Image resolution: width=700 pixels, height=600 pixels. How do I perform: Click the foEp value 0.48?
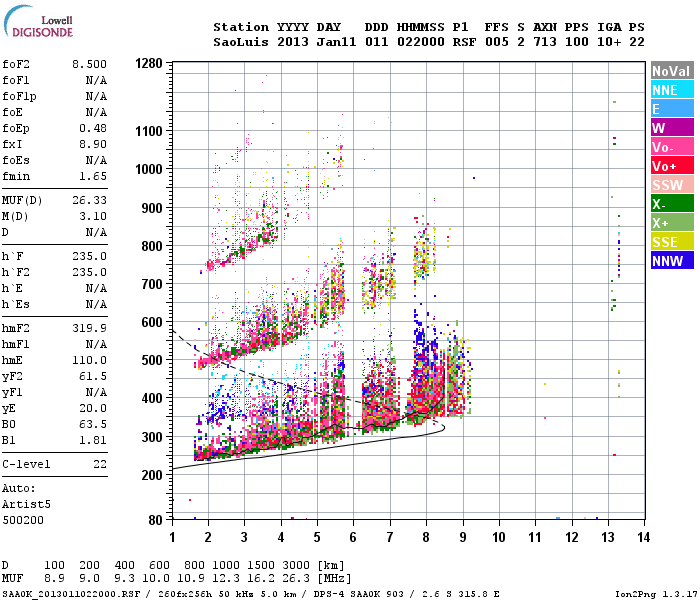[x=93, y=128]
